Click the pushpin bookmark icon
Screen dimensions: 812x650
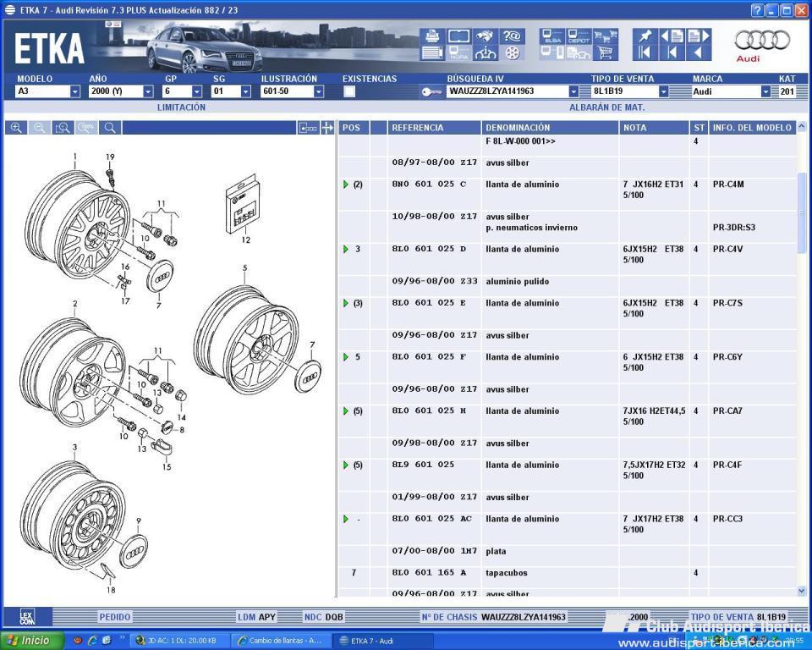point(645,36)
